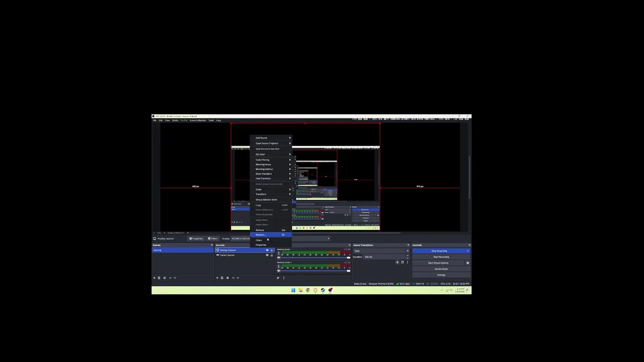Viewport: 644px width, 362px height.
Task: Move the scene down with the Scenes down arrow
Action: [x=175, y=278]
